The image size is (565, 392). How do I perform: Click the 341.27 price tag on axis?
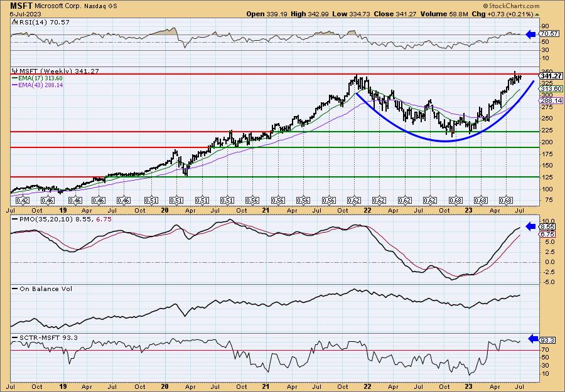pyautogui.click(x=551, y=76)
